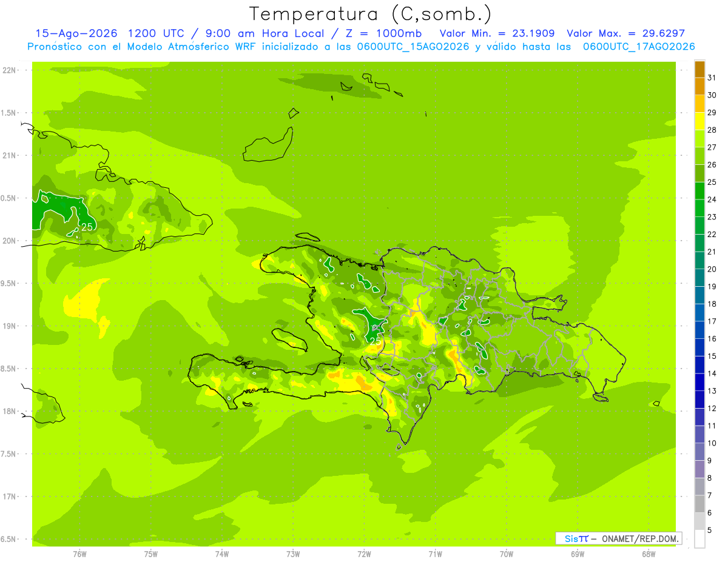Click the legend value "31"
The width and height of the screenshot is (728, 562).
pyautogui.click(x=712, y=78)
